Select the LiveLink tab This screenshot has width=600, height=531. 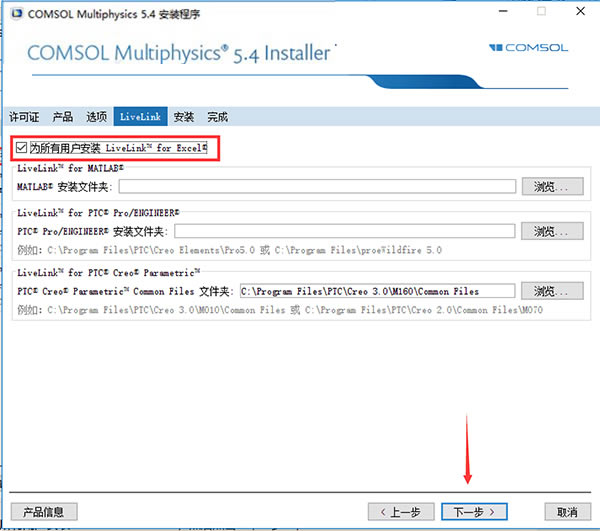[x=140, y=116]
